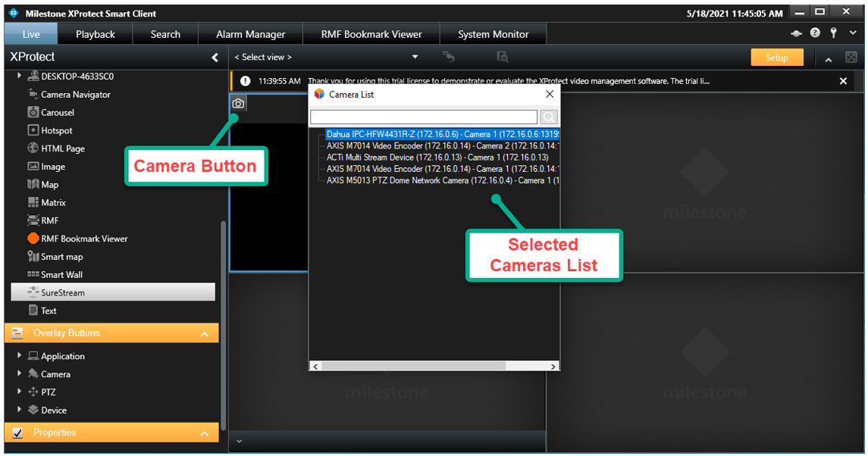Click the Camera List horizontal scrollbar
The image size is (868, 456).
414,366
